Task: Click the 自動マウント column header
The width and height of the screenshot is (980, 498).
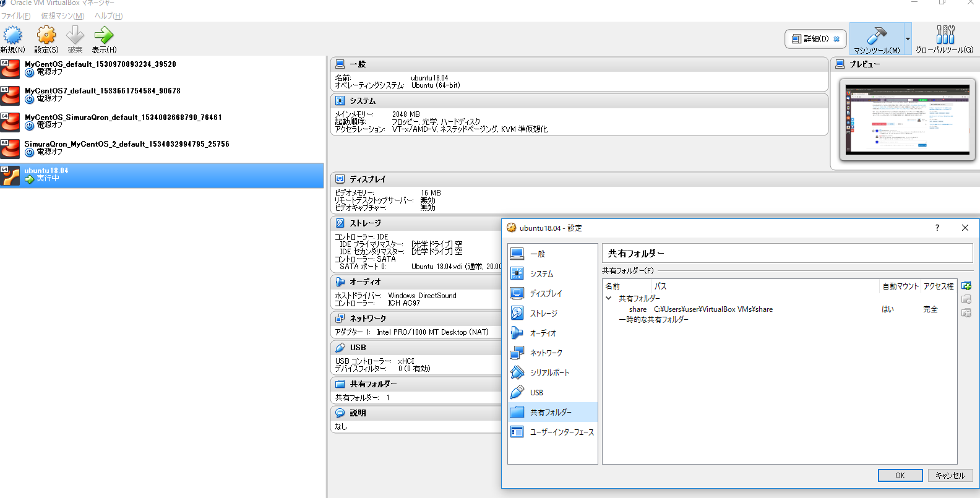Action: point(900,286)
